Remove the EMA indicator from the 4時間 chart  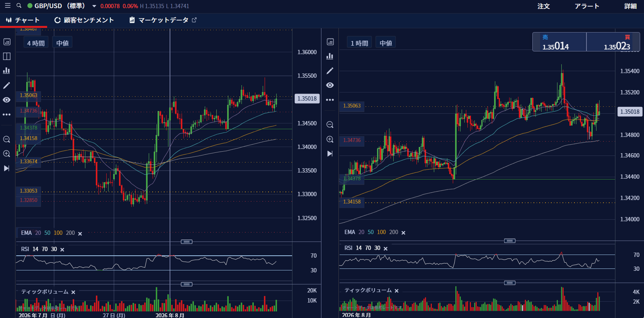[x=80, y=234]
